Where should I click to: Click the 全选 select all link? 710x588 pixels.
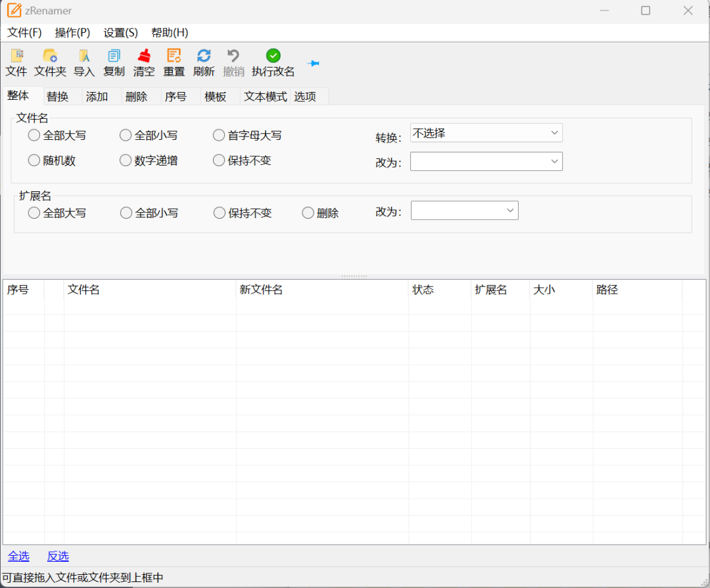pyautogui.click(x=18, y=556)
